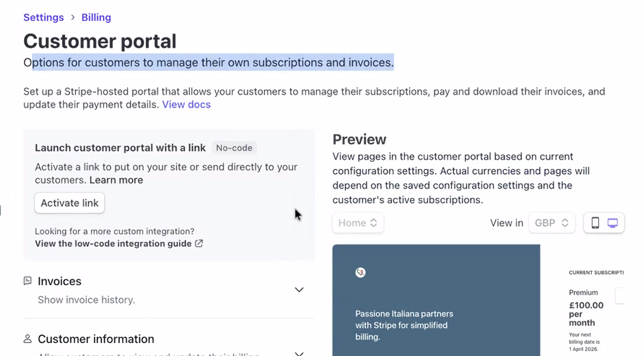Screen dimensions: 644x356
Task: Click the external link icon beside integration guide
Action: [199, 244]
